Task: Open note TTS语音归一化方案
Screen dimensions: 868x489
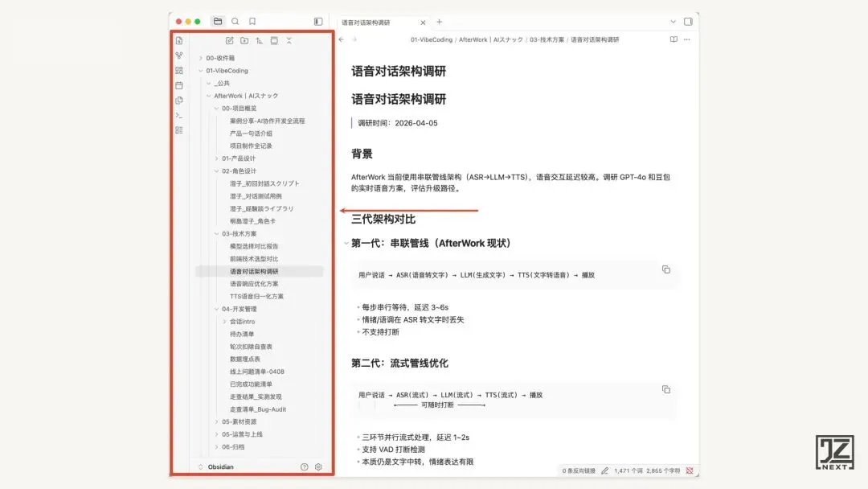Action: (256, 297)
